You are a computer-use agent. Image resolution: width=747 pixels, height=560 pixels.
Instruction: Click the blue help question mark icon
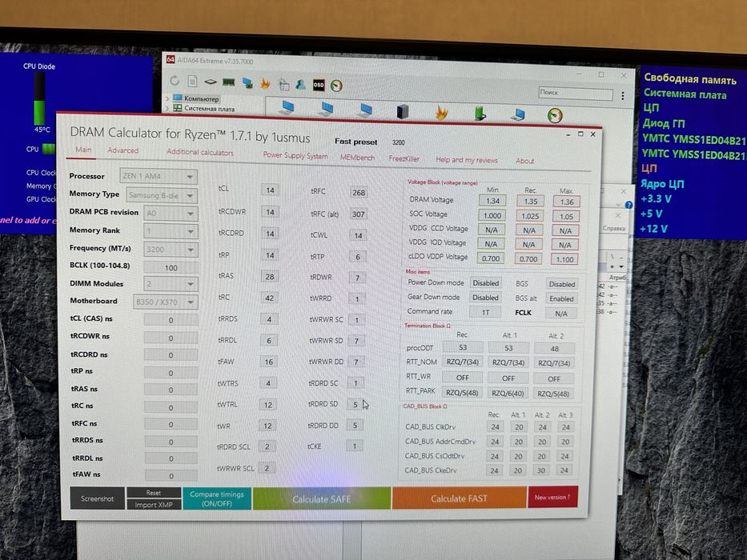(629, 205)
